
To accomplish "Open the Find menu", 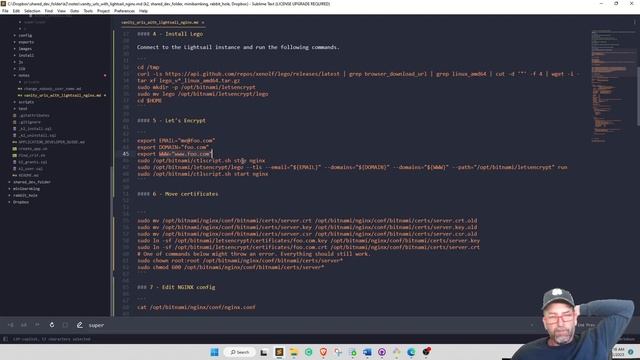I will coord(49,11).
